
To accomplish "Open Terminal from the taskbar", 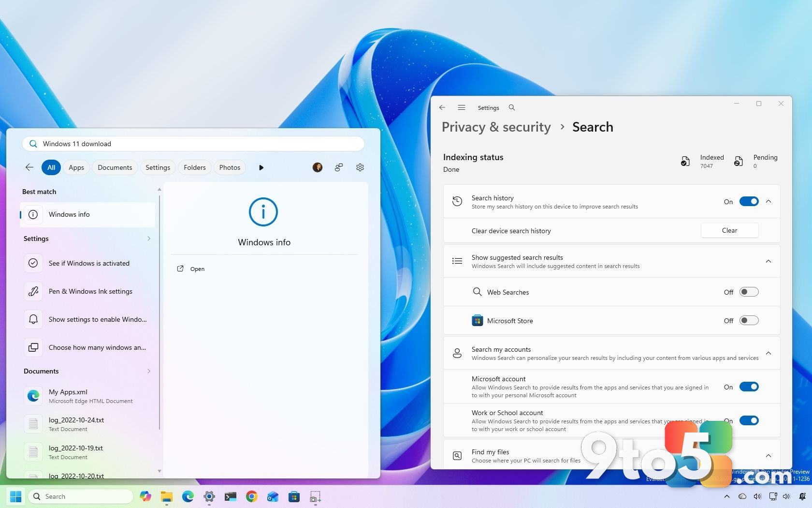I will coord(231,496).
